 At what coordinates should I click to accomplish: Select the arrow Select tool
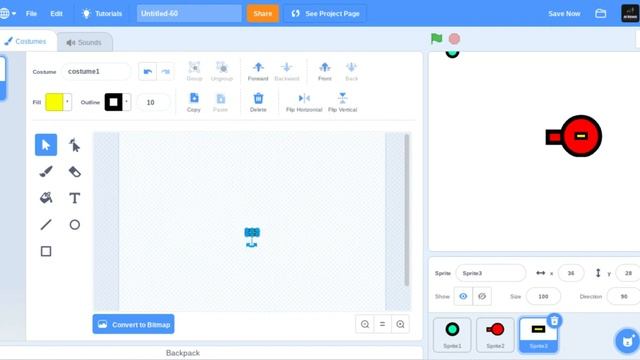coord(46,145)
